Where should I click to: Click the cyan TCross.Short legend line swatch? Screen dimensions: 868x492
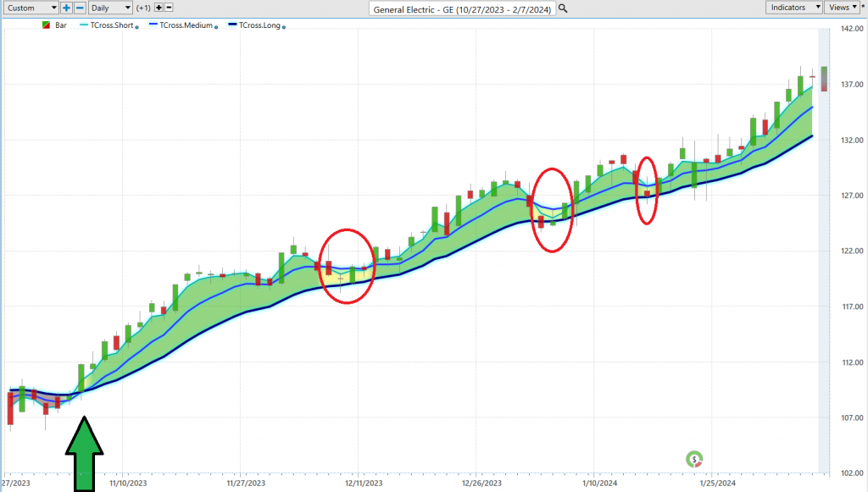point(84,25)
